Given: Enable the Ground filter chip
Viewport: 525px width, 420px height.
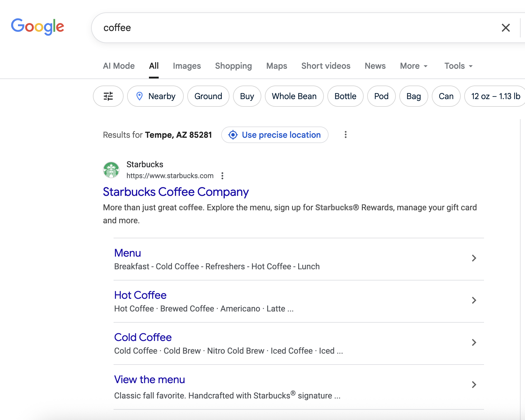Looking at the screenshot, I should tap(208, 96).
